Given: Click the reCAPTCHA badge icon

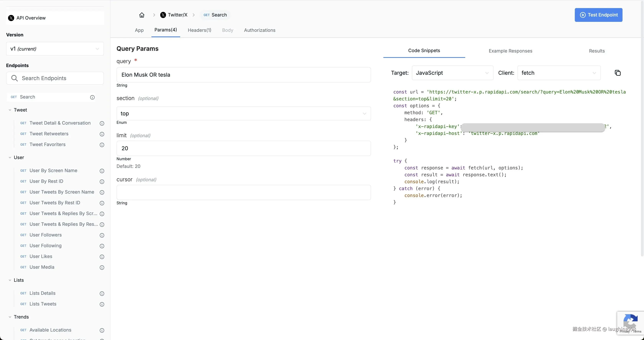Looking at the screenshot, I should pos(630,321).
